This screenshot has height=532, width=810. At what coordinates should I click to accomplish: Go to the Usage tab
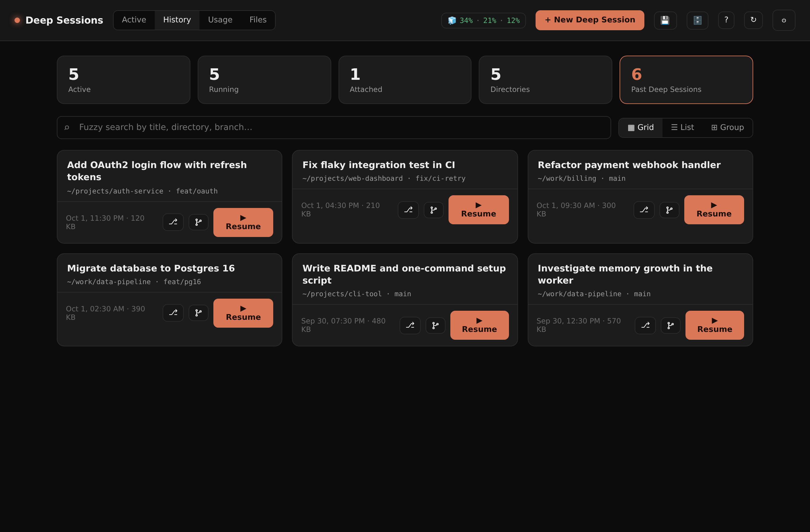click(x=220, y=20)
